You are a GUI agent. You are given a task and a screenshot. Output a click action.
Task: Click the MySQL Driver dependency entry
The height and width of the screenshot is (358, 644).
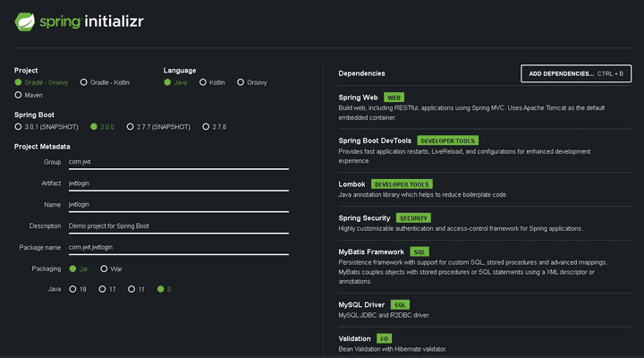click(x=362, y=305)
